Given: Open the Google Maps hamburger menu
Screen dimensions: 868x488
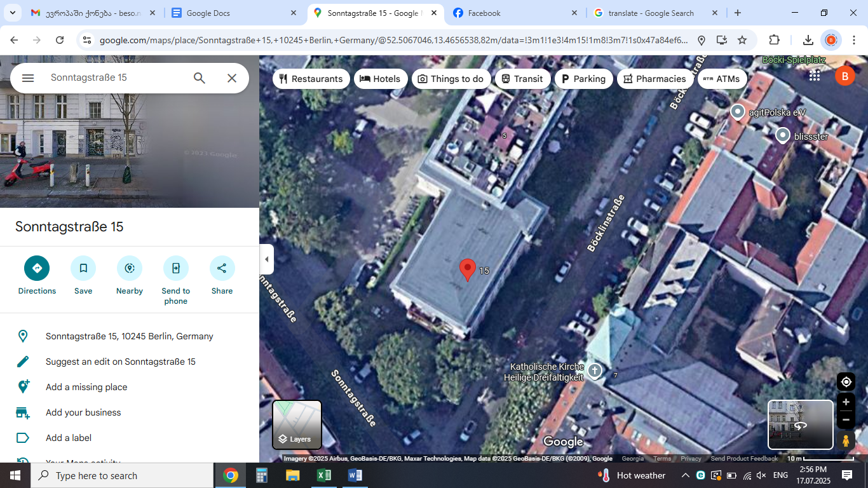Looking at the screenshot, I should tap(28, 78).
